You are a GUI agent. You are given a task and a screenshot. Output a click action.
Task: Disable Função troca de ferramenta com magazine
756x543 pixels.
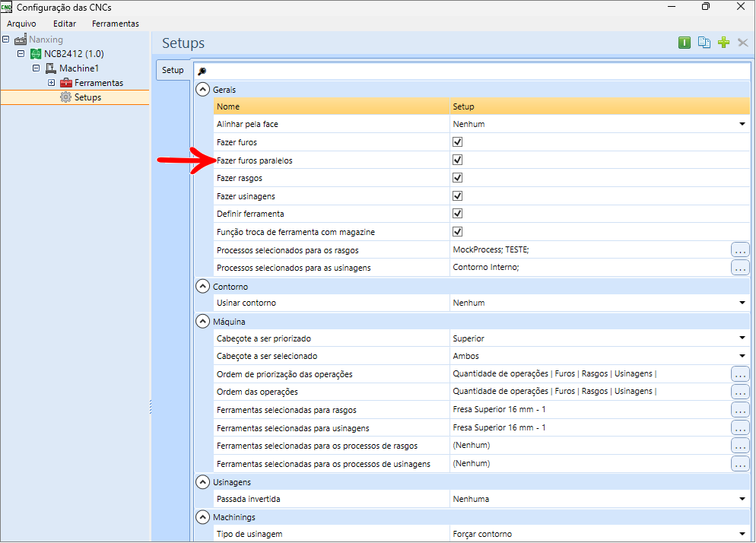[458, 232]
